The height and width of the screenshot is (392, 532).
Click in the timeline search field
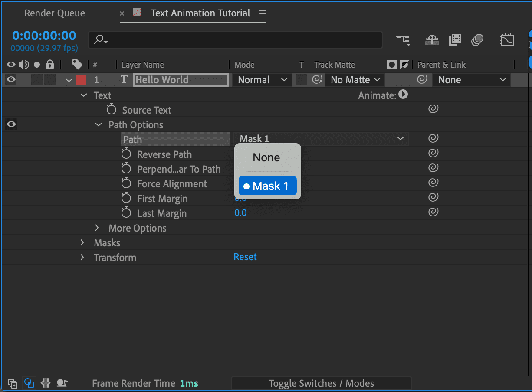click(x=235, y=40)
